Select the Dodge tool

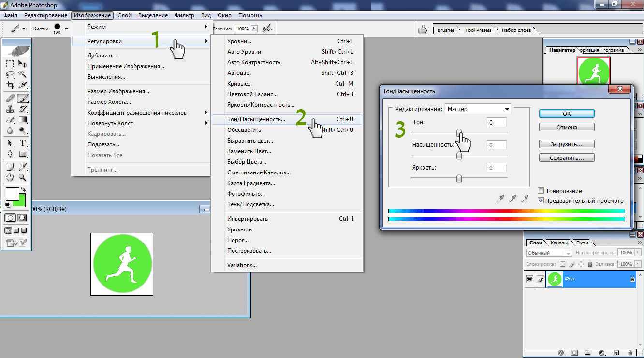23,130
